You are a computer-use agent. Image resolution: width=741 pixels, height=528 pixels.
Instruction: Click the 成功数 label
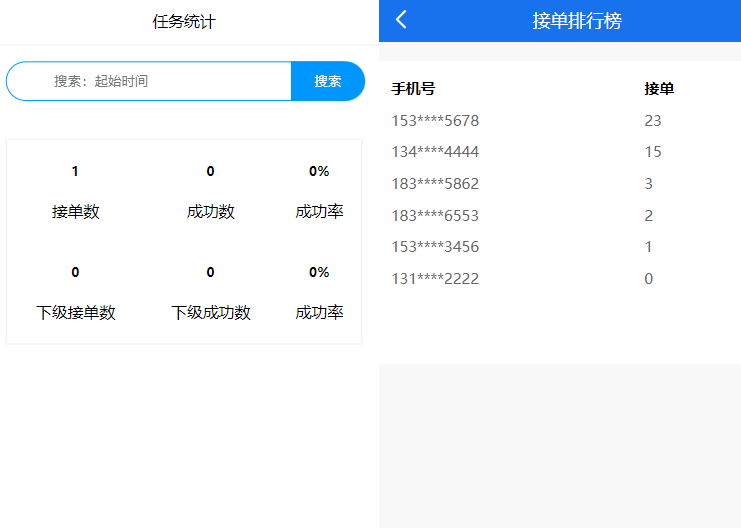(x=210, y=211)
